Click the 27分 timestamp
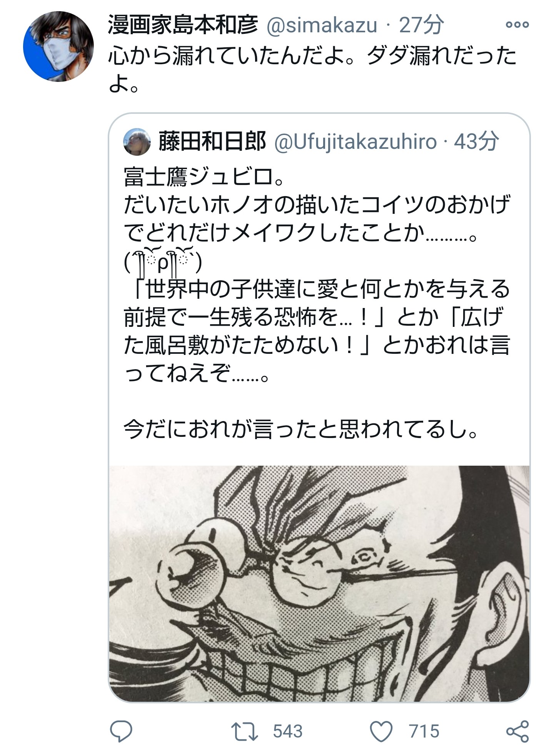 pos(422,25)
